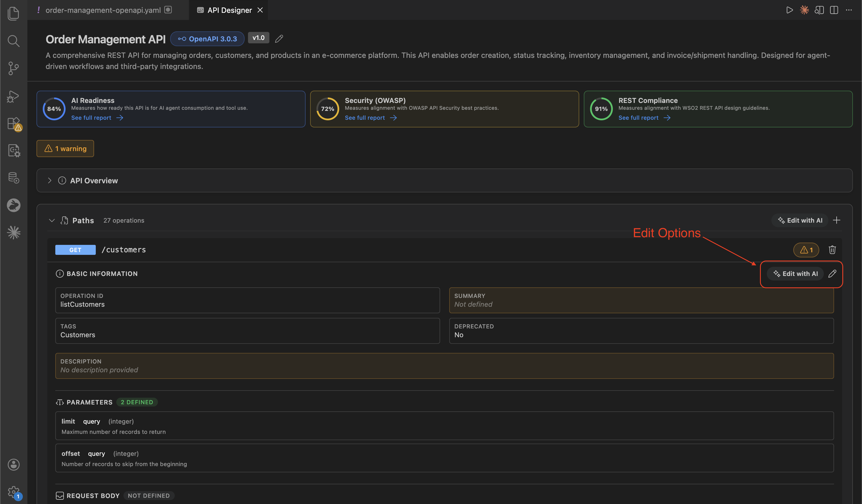Click the 72% Security score ring
Screen dimensions: 862x504
tap(328, 109)
